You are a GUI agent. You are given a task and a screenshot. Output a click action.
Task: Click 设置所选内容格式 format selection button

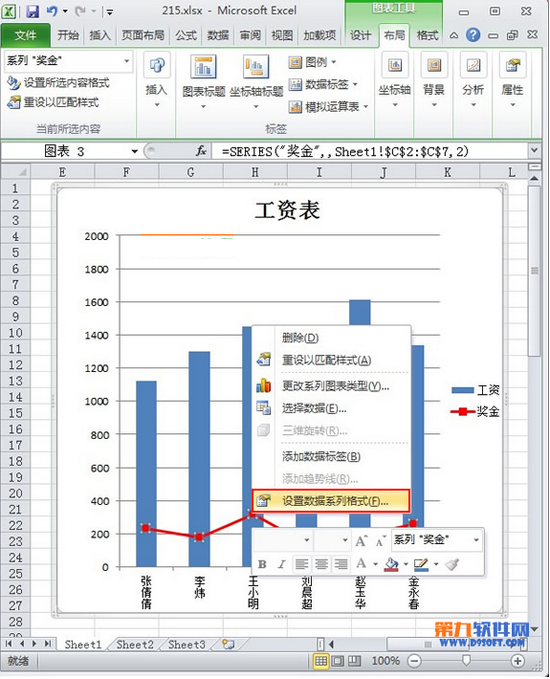coord(59,82)
